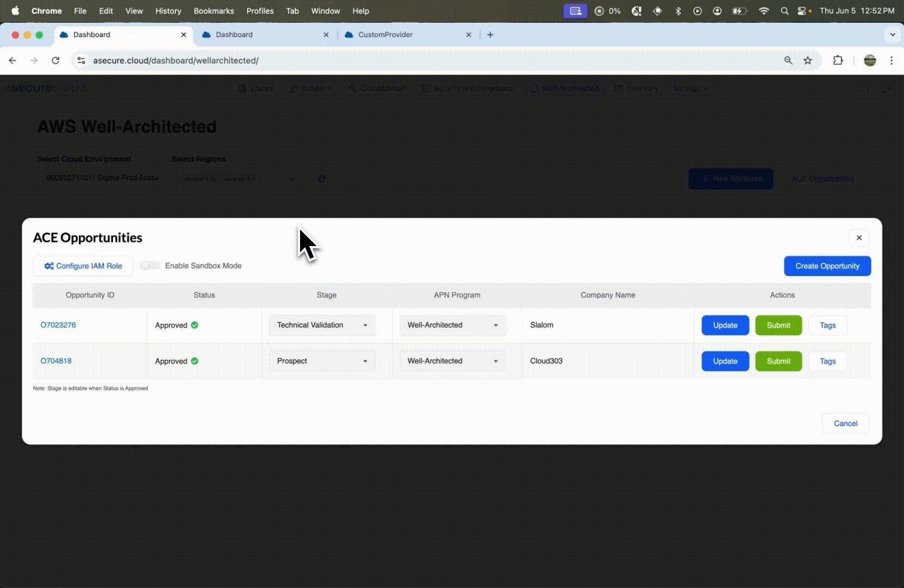Screen dimensions: 904x588
Task: Go back using the back arrow
Action: tap(13, 60)
